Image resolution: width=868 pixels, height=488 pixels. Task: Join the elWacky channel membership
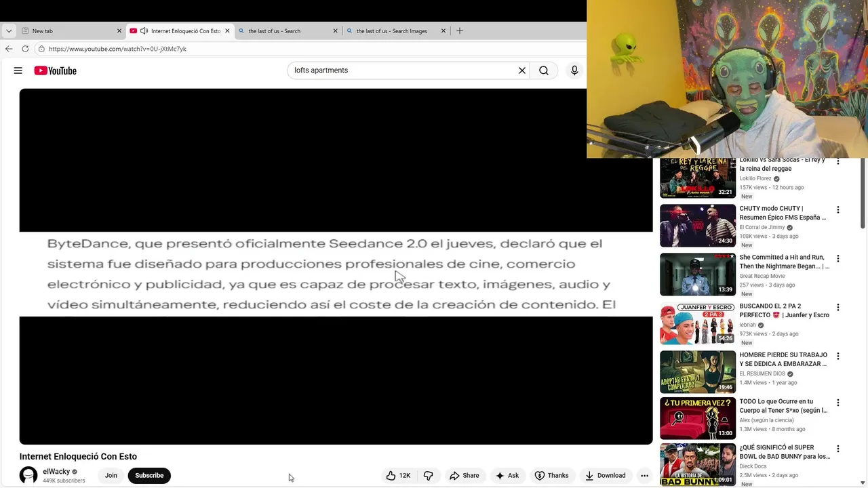coord(111,476)
